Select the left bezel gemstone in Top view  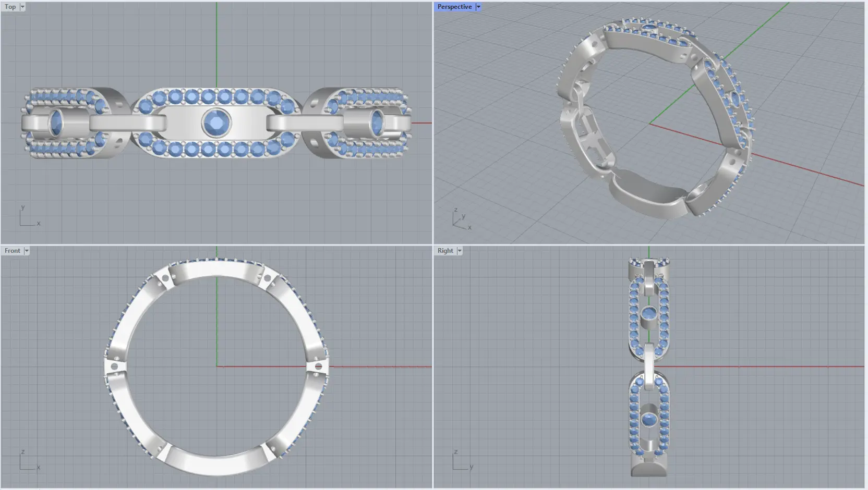tap(56, 123)
